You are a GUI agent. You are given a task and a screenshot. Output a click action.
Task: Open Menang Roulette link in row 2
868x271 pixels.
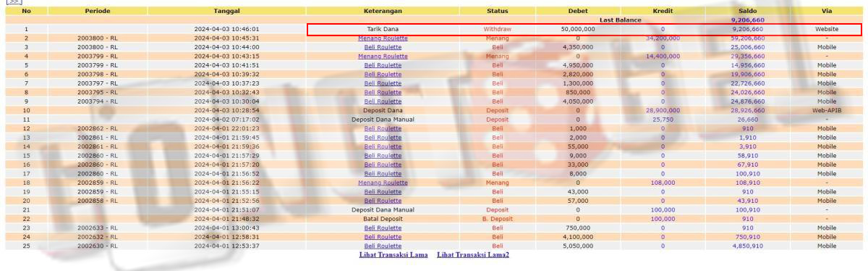(x=383, y=38)
